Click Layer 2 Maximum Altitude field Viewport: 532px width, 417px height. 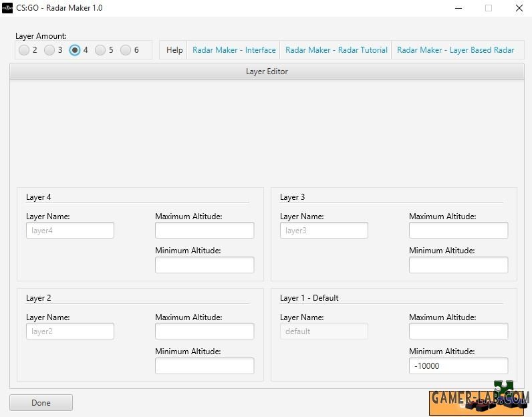pyautogui.click(x=205, y=331)
